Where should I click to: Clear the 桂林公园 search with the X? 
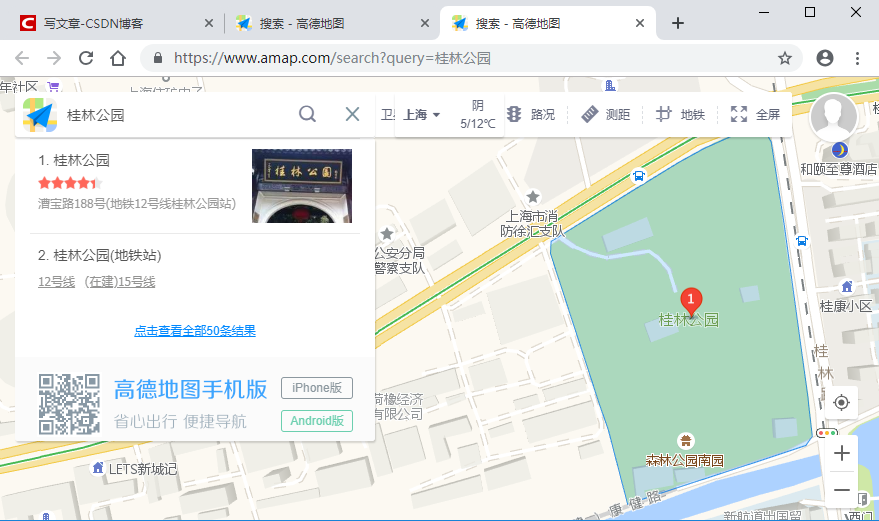pos(352,114)
